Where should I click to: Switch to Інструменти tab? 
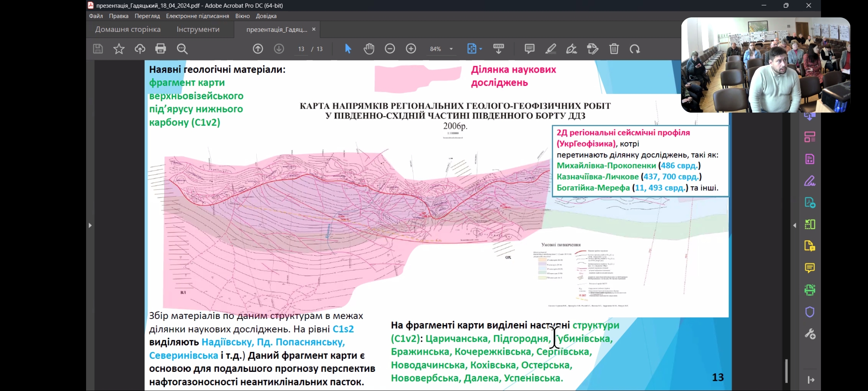click(198, 29)
